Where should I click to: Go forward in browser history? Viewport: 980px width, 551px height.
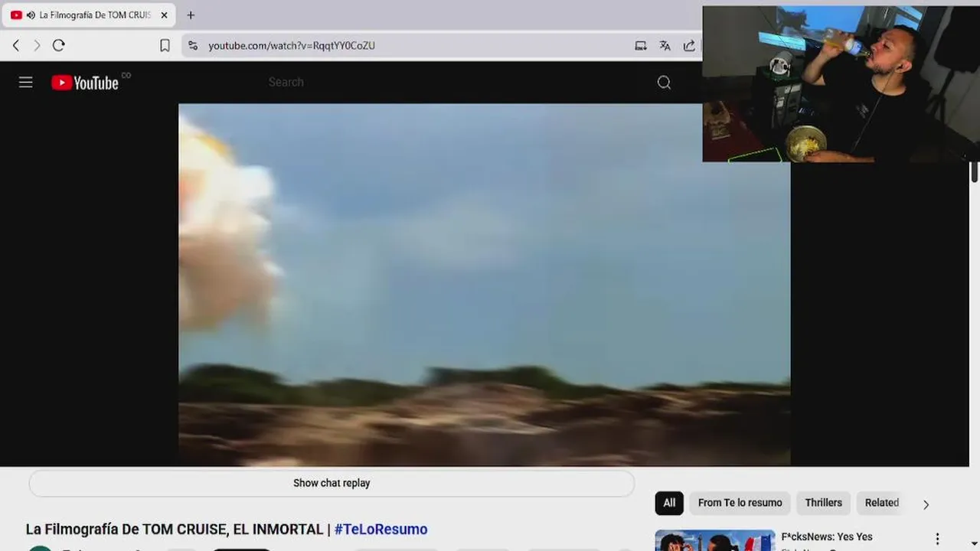pyautogui.click(x=37, y=46)
